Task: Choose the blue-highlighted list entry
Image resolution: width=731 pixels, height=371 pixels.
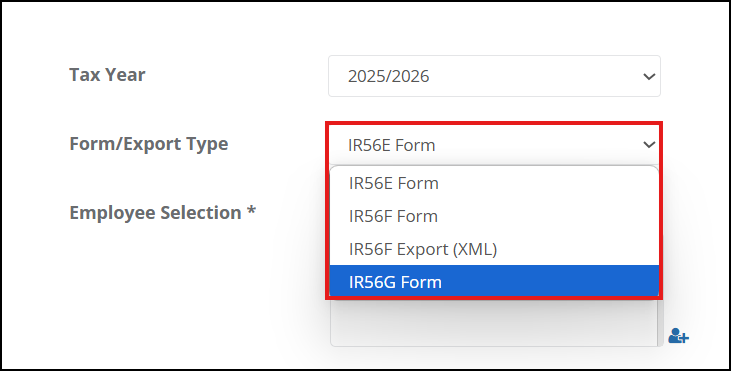Action: [494, 282]
